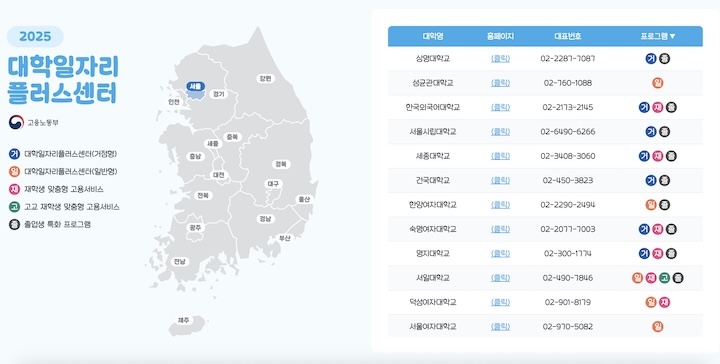Screen dimensions: 720x364
Task: Open the 성균관대학교 homepage (클릭) link
Action: [x=500, y=83]
